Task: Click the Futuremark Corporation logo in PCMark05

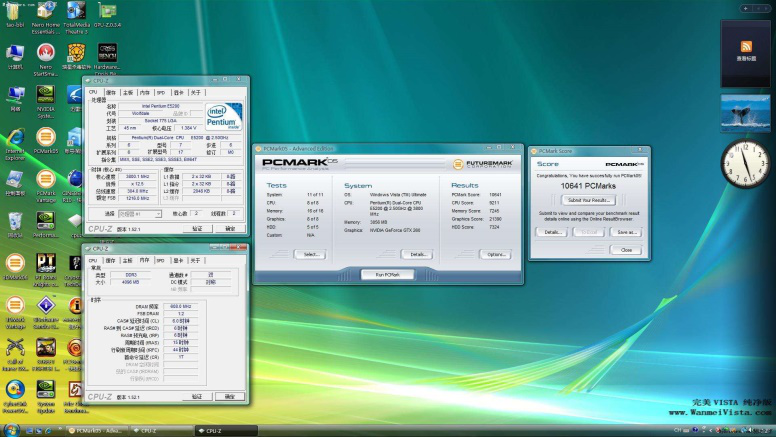Action: pos(483,164)
